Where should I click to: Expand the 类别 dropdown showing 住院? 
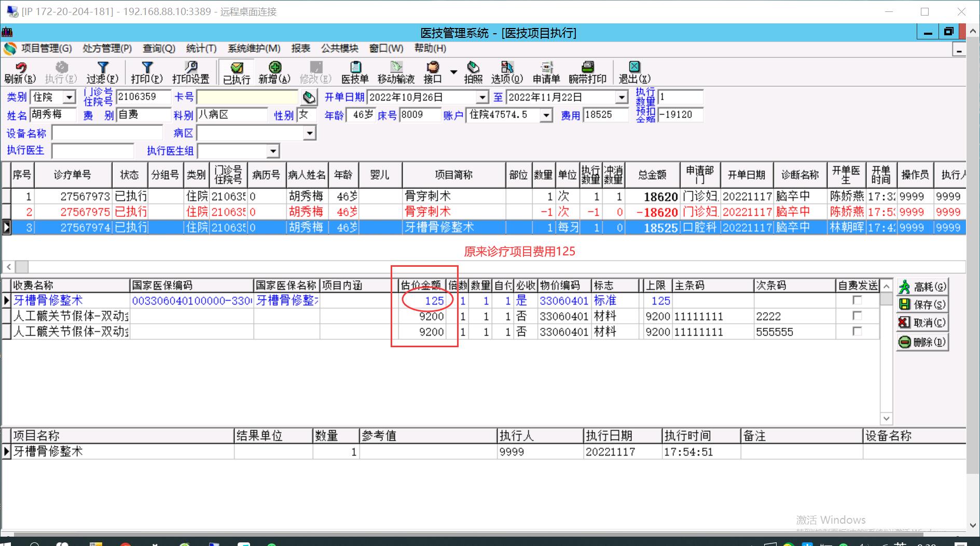coord(69,98)
